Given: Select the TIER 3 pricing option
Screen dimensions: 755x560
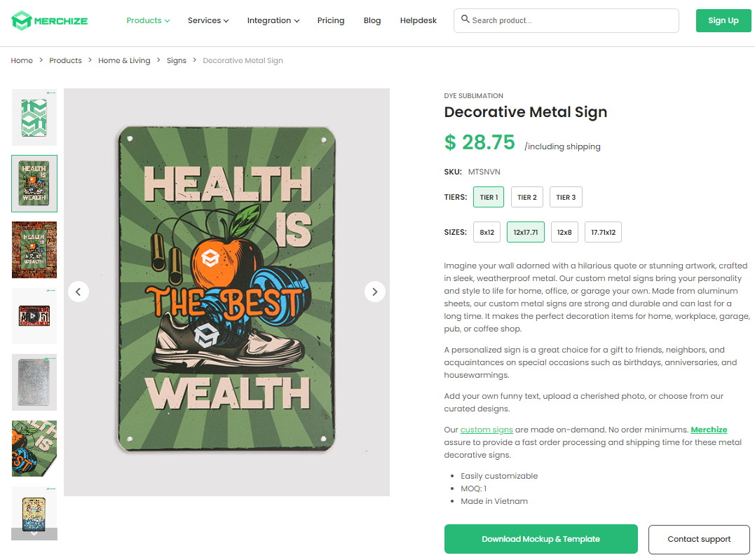Looking at the screenshot, I should point(566,197).
